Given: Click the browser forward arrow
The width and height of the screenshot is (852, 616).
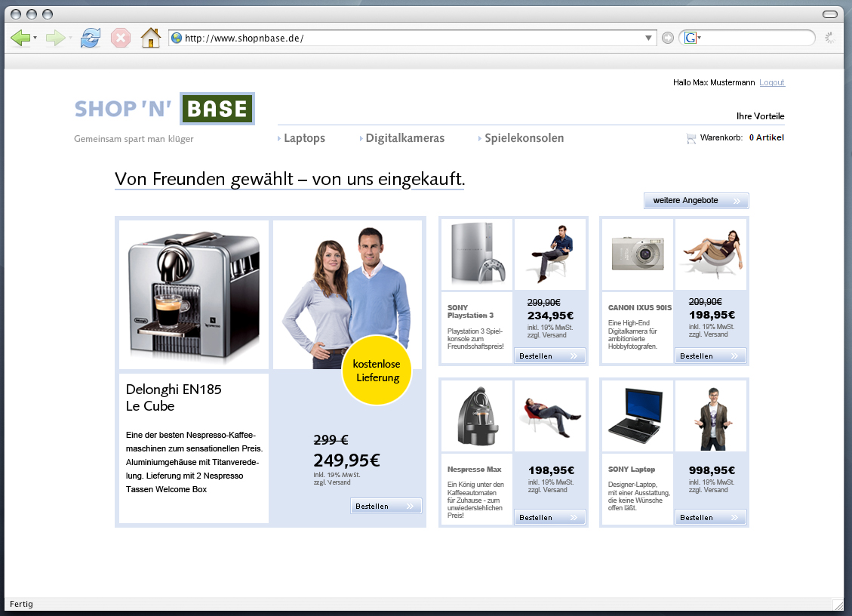Looking at the screenshot, I should (x=55, y=38).
